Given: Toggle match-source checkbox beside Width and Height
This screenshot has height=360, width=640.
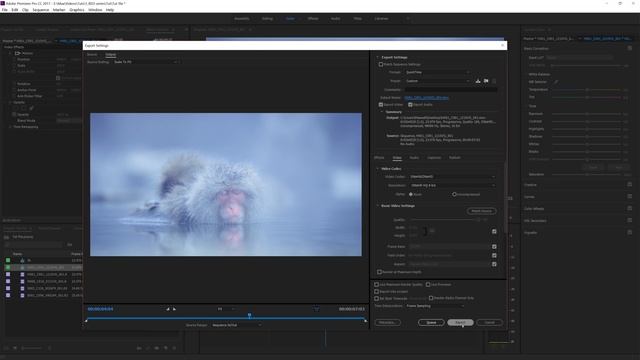Looking at the screenshot, I should [x=494, y=231].
